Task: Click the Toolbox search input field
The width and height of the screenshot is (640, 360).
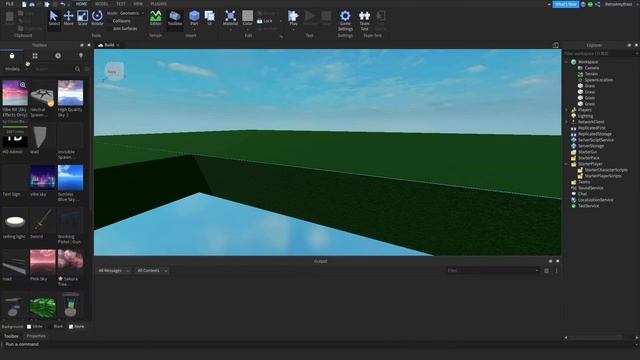Action: (53, 69)
